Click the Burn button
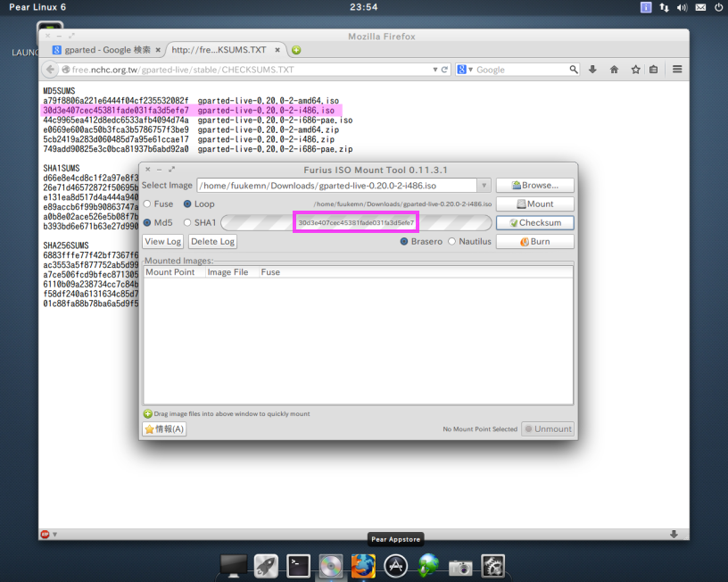 coord(535,242)
